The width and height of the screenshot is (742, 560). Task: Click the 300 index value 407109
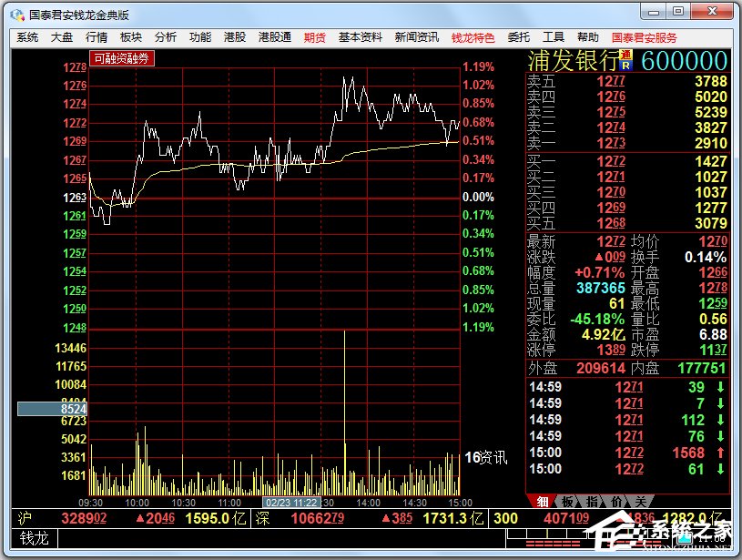[x=566, y=519]
